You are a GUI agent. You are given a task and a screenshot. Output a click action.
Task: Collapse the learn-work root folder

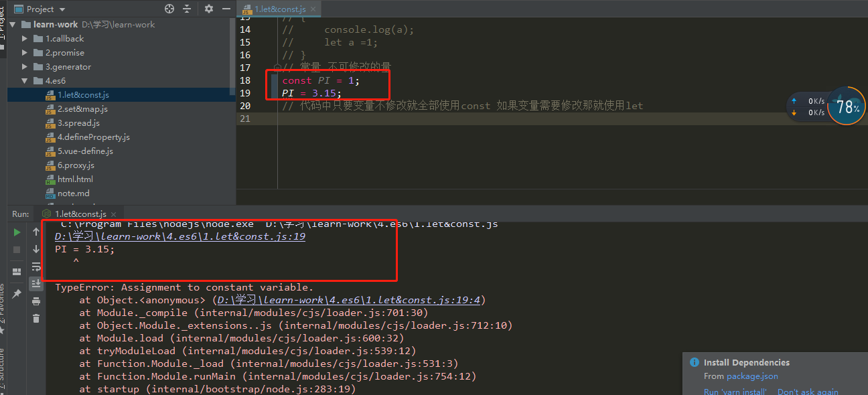pos(13,25)
